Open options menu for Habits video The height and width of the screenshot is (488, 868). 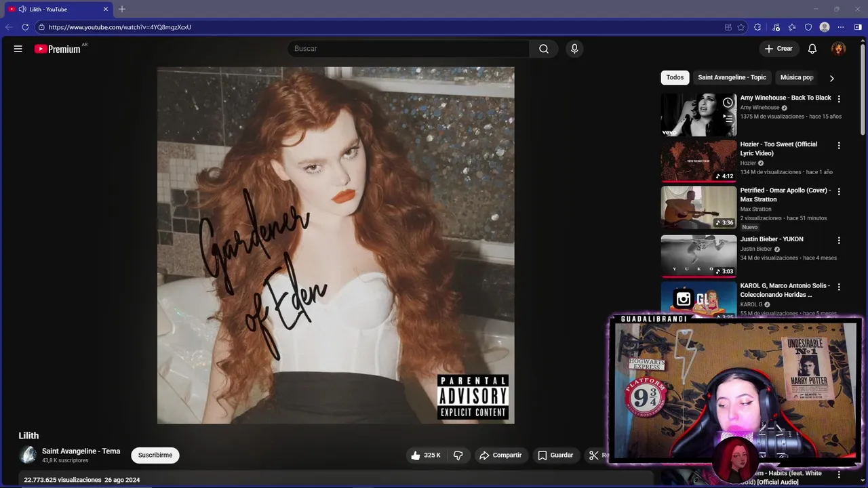pos(839,474)
